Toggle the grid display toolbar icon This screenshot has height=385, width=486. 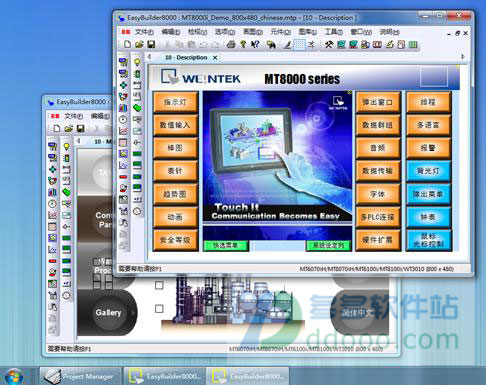tap(299, 45)
